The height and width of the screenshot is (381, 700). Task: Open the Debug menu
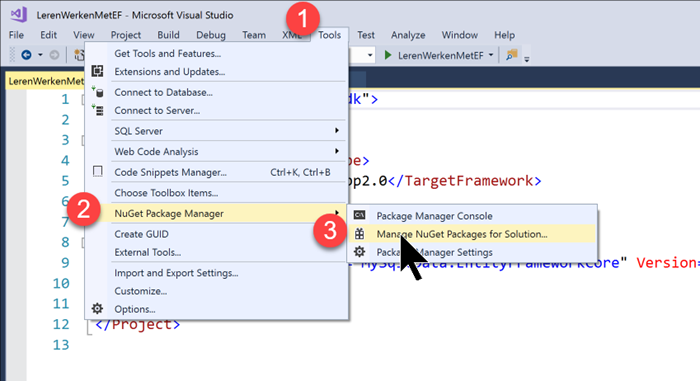(x=211, y=35)
